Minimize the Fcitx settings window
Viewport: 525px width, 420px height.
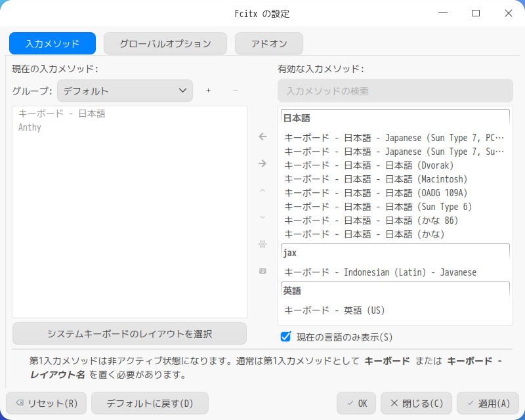tap(442, 13)
